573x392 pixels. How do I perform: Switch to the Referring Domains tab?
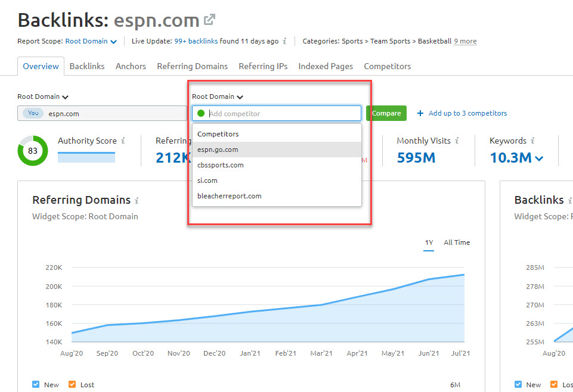click(x=192, y=67)
